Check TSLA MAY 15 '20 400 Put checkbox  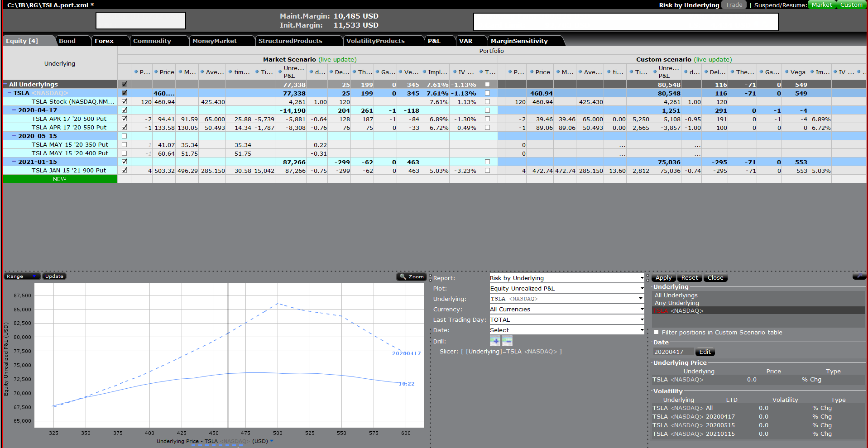(x=125, y=153)
